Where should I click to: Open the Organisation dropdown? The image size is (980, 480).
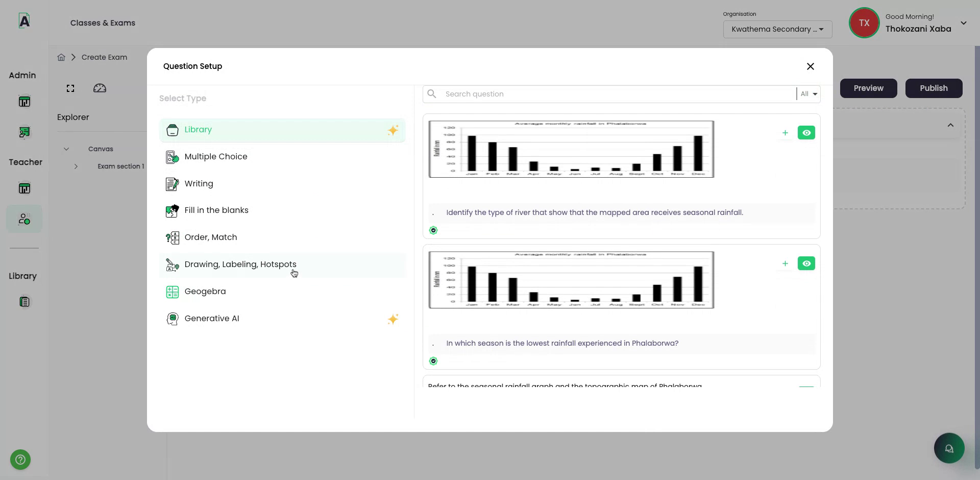click(777, 29)
